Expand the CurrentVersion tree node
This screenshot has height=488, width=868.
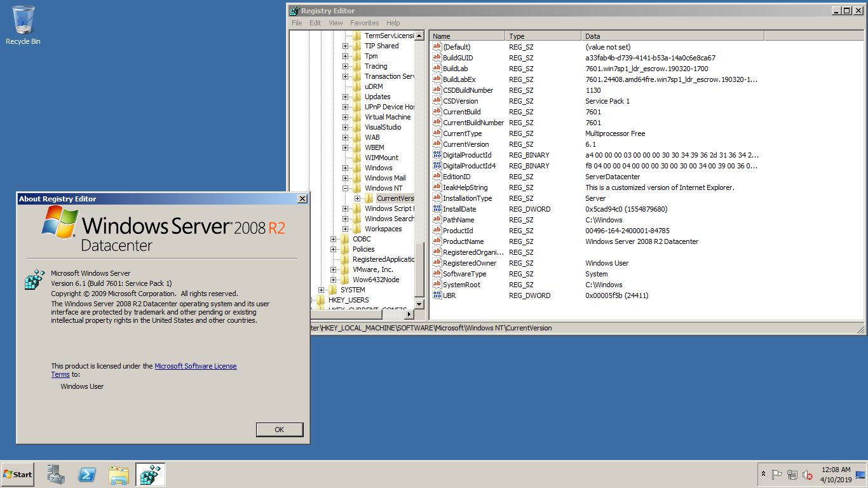[x=357, y=198]
